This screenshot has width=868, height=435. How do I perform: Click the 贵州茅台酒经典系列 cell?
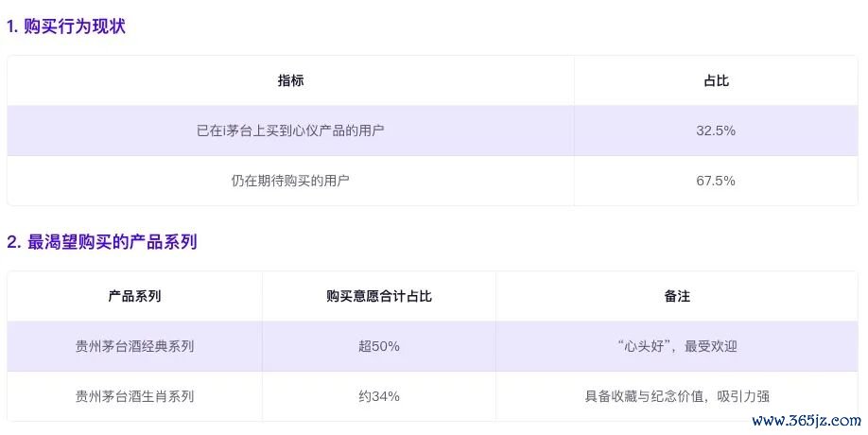coord(134,346)
